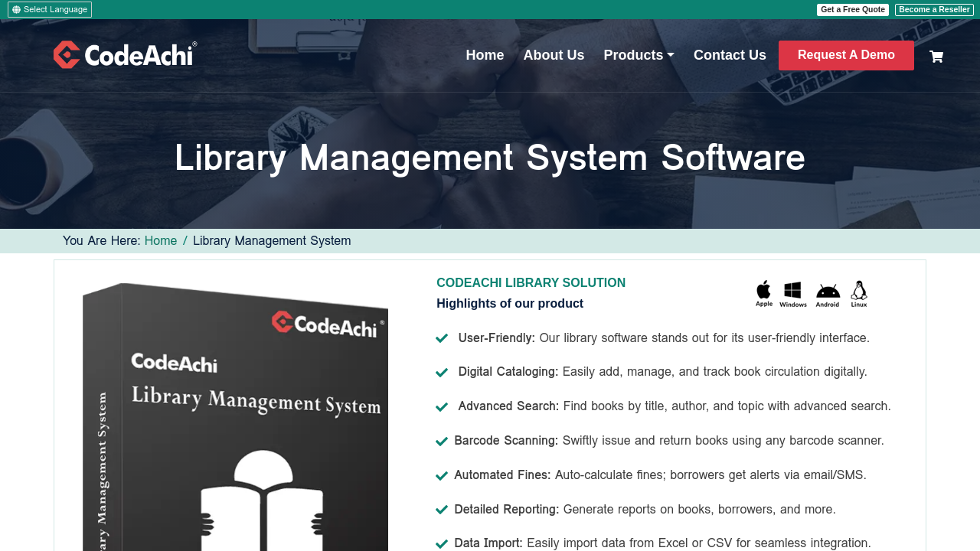Screen dimensions: 980x551
Task: Click the Windows platform icon
Action: pyautogui.click(x=793, y=294)
